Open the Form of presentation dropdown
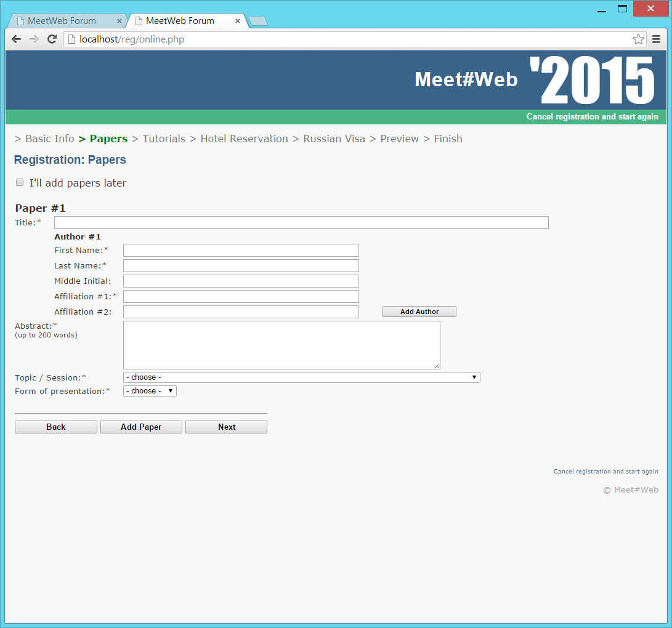The width and height of the screenshot is (672, 628). pyautogui.click(x=149, y=390)
